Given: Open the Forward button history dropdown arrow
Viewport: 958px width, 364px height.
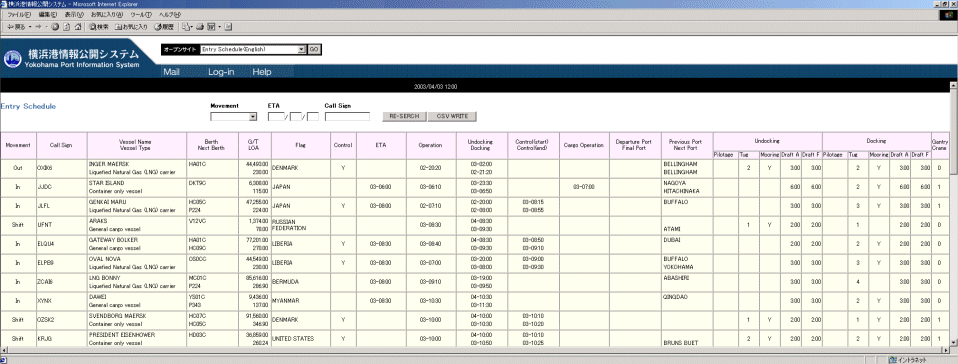Looking at the screenshot, I should point(45,27).
